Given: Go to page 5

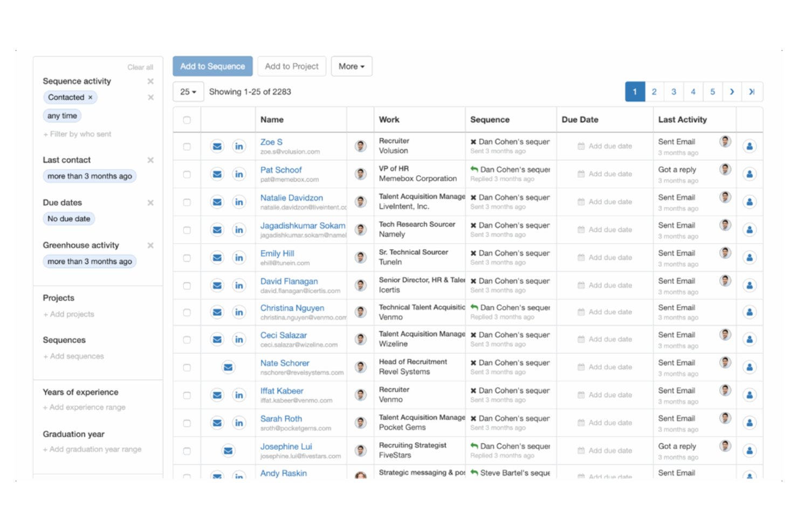Looking at the screenshot, I should coord(712,92).
